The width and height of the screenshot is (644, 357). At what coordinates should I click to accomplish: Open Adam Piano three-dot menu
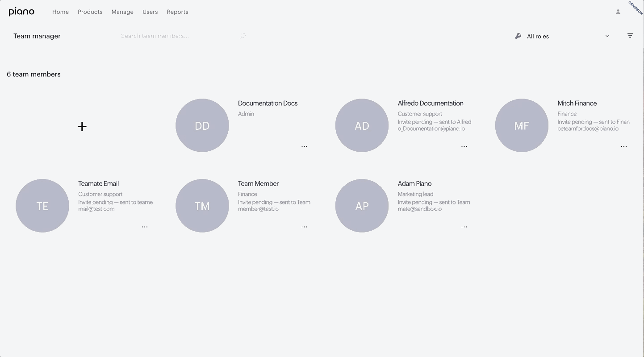pos(464,227)
